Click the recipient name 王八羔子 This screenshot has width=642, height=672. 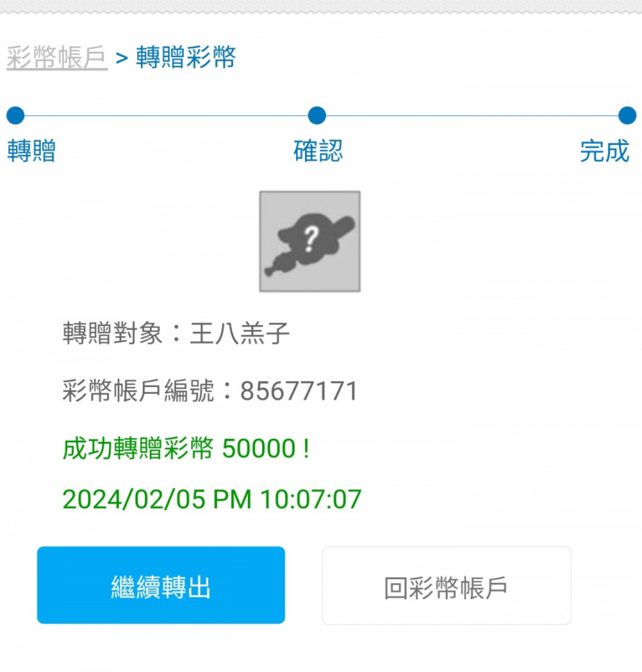click(240, 333)
